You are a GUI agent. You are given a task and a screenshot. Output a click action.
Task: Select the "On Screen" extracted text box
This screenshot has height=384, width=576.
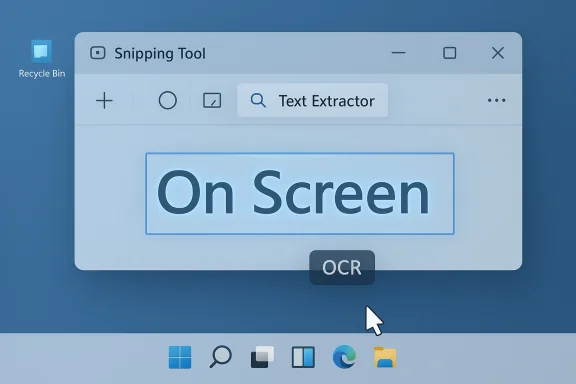click(x=300, y=194)
